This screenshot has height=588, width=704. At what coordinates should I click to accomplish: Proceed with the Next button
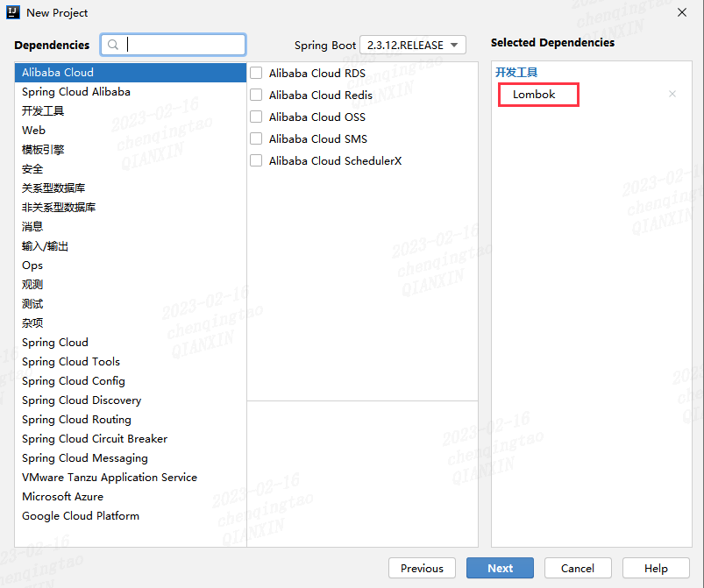500,568
